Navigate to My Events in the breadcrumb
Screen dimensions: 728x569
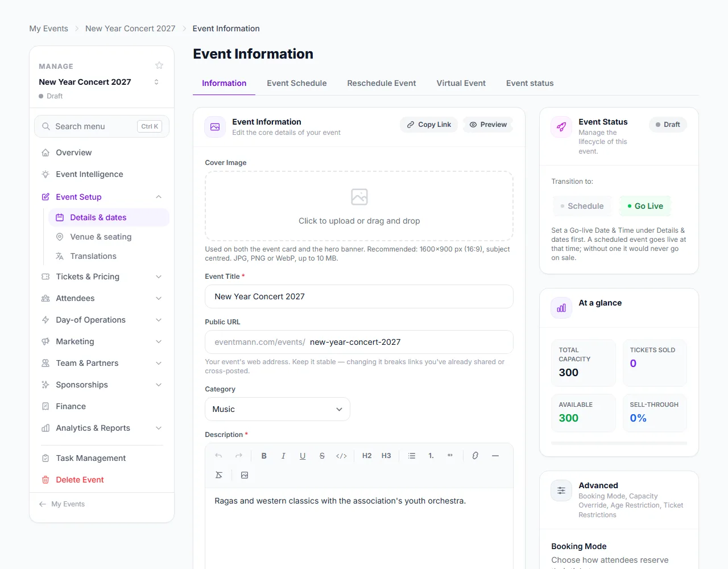pyautogui.click(x=49, y=28)
